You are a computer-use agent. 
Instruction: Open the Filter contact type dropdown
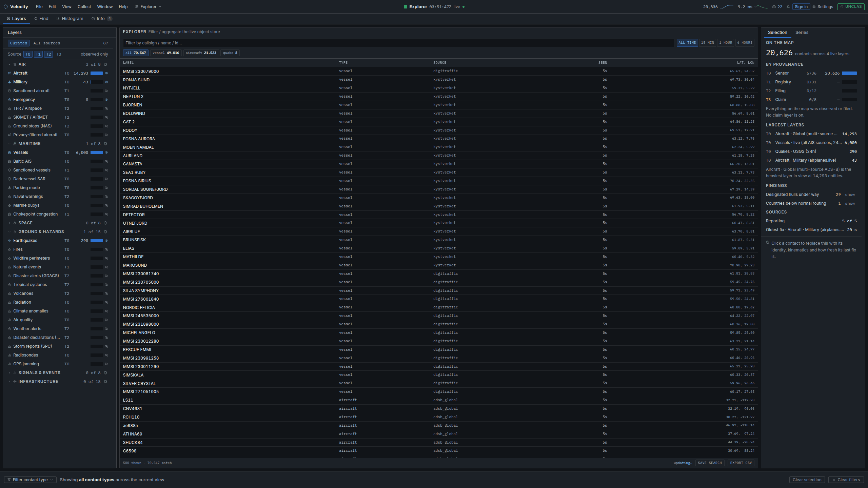click(x=30, y=480)
